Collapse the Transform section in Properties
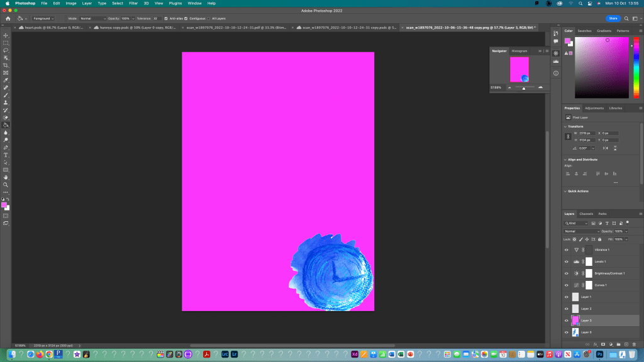The height and width of the screenshot is (362, 644). [x=565, y=126]
